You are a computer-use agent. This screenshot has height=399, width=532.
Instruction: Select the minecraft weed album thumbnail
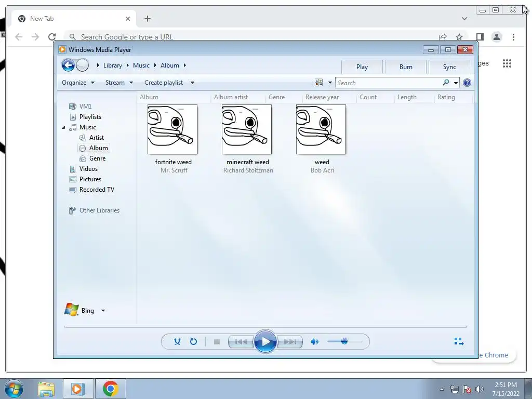pos(247,129)
